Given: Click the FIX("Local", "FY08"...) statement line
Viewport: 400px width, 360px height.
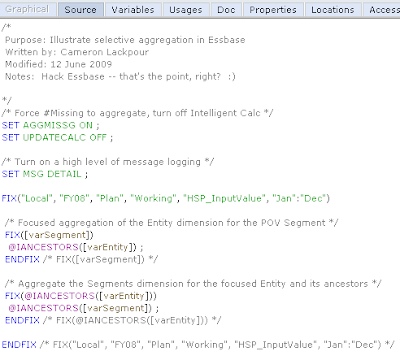Looking at the screenshot, I should 165,199.
